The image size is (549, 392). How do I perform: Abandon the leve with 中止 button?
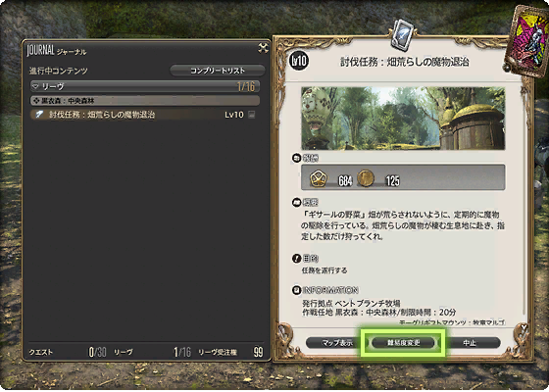[472, 342]
